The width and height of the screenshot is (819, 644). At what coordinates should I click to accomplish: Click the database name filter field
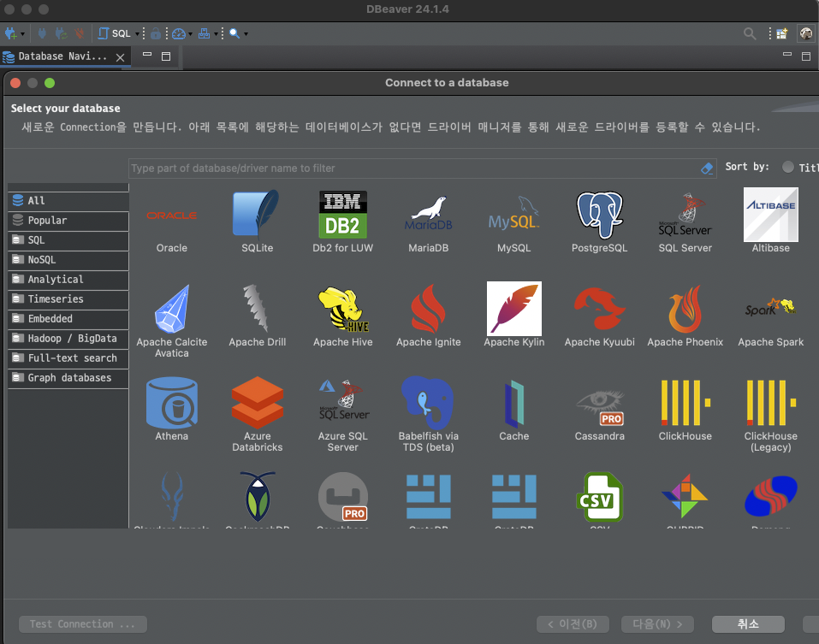415,168
